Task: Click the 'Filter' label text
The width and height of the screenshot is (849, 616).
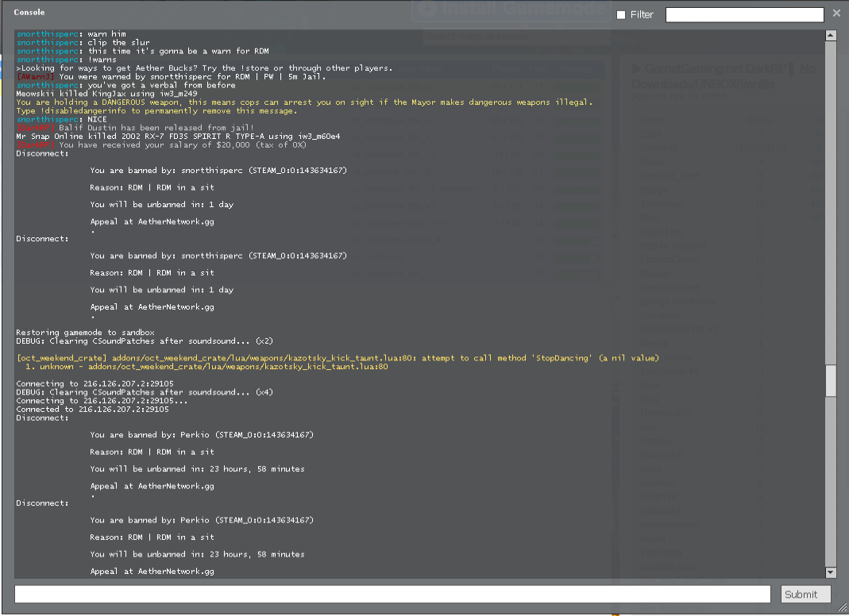Action: (x=642, y=15)
